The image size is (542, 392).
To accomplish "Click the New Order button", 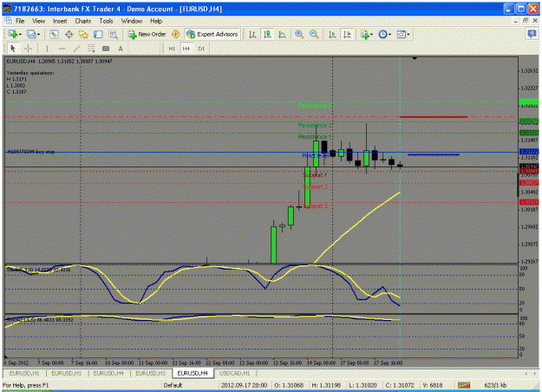I will (147, 34).
